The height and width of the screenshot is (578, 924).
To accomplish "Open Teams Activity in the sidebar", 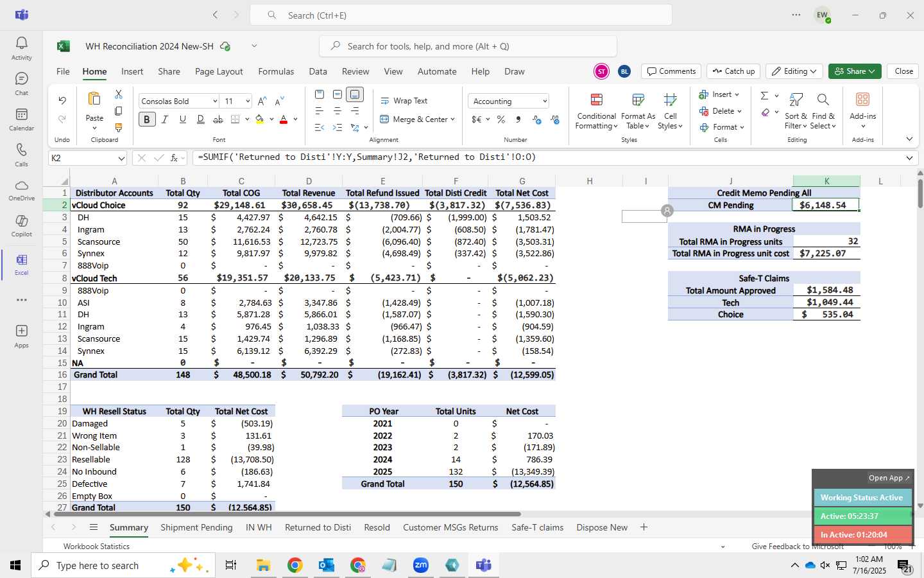I will pos(21,48).
